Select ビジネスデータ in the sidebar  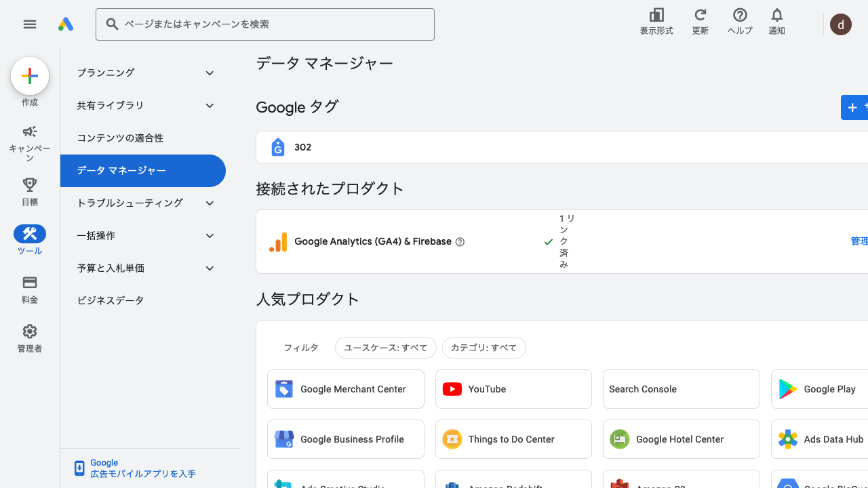[x=111, y=301]
